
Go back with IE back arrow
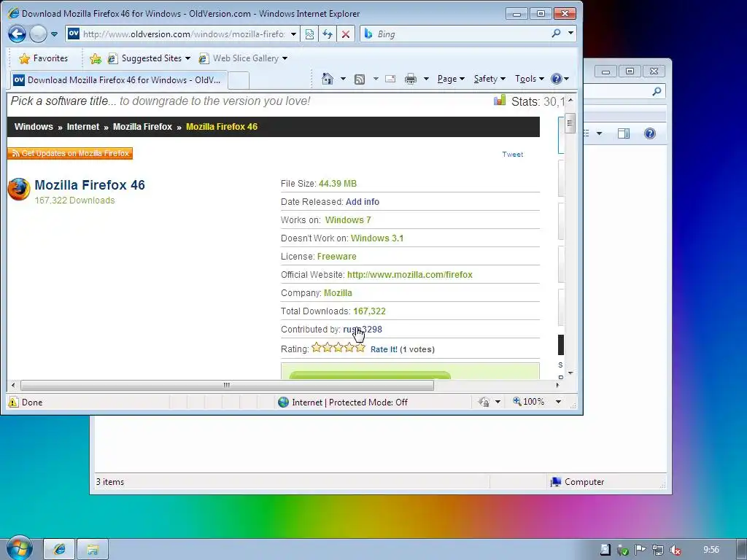click(18, 34)
